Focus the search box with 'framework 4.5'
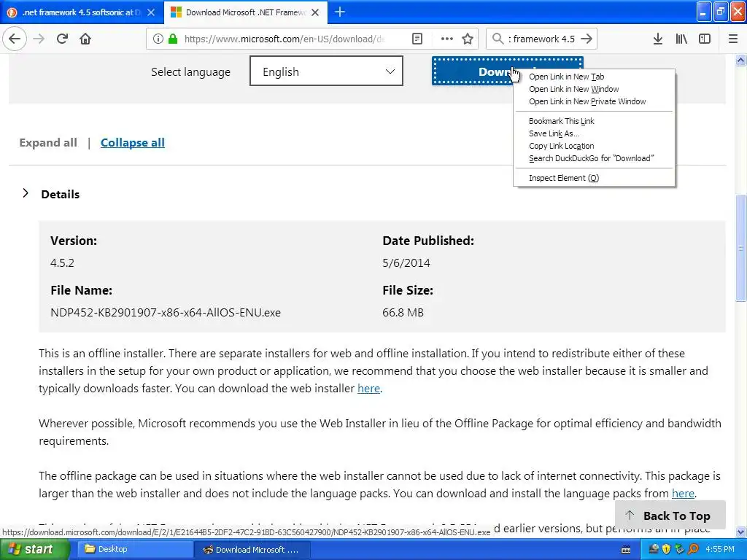This screenshot has width=747, height=560. point(542,39)
